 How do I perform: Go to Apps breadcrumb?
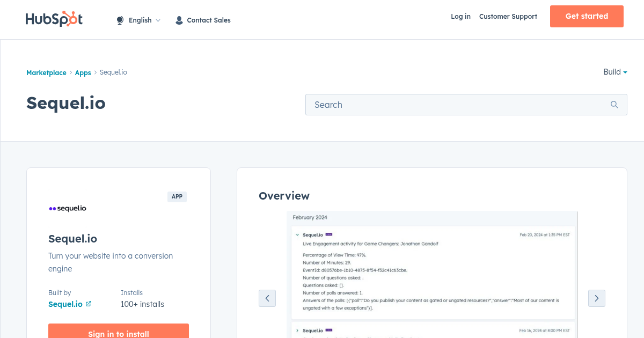[x=83, y=72]
